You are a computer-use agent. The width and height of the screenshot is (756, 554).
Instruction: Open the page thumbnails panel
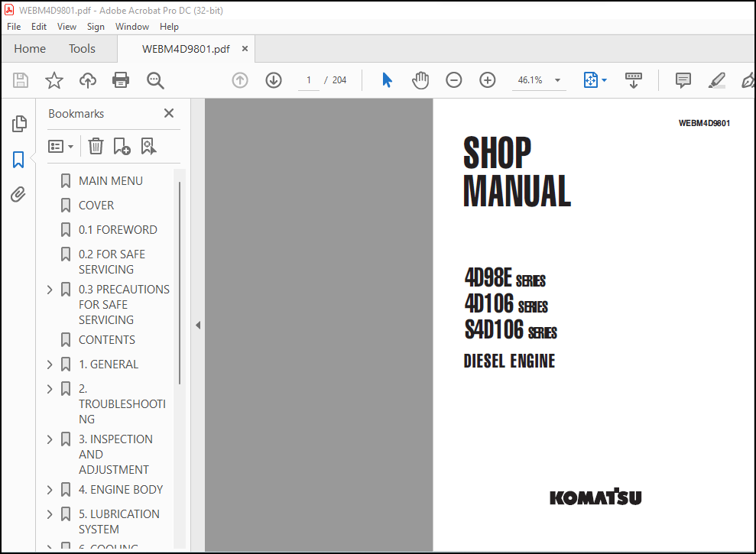pyautogui.click(x=19, y=124)
